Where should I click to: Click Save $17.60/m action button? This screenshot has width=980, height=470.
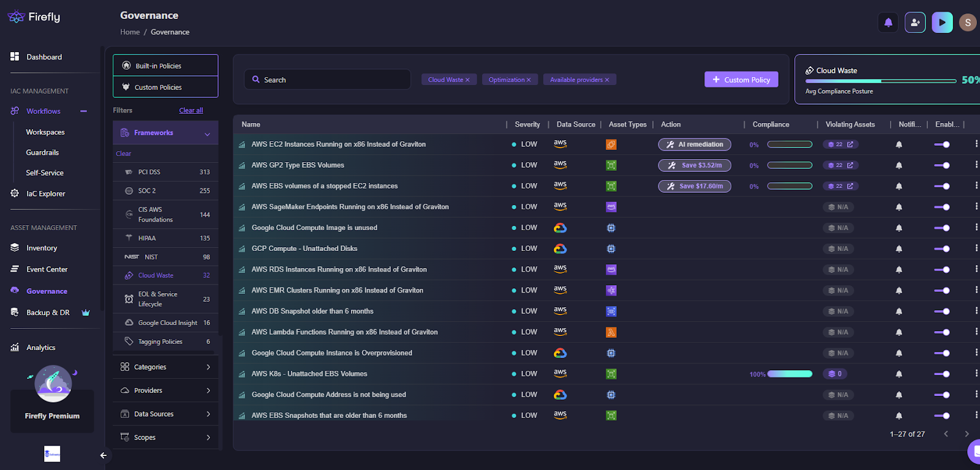pyautogui.click(x=695, y=186)
